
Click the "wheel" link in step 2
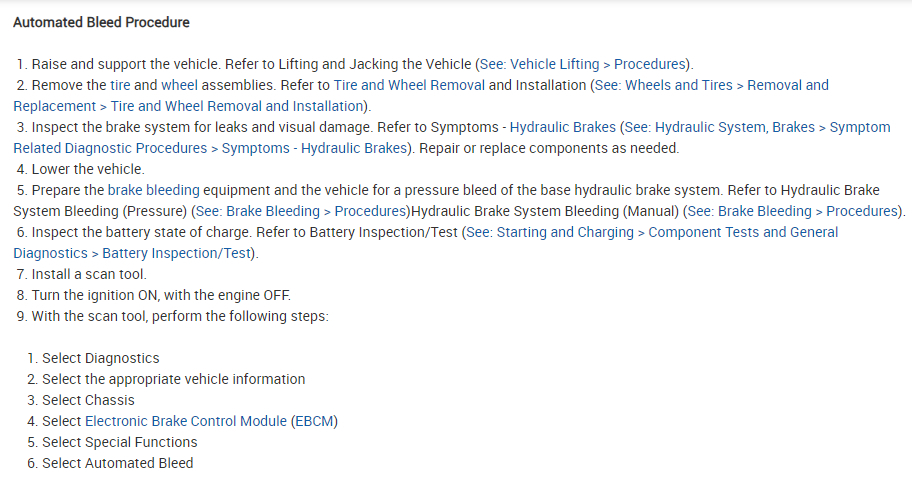(180, 85)
